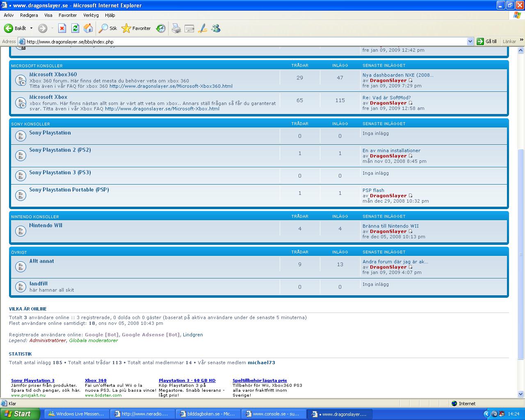This screenshot has height=420, width=525.
Task: Expand the address bar dropdown arrow
Action: [470, 41]
